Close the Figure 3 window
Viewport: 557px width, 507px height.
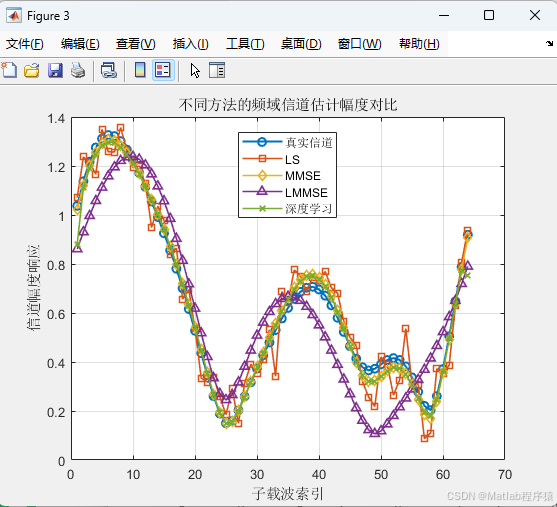[x=535, y=15]
